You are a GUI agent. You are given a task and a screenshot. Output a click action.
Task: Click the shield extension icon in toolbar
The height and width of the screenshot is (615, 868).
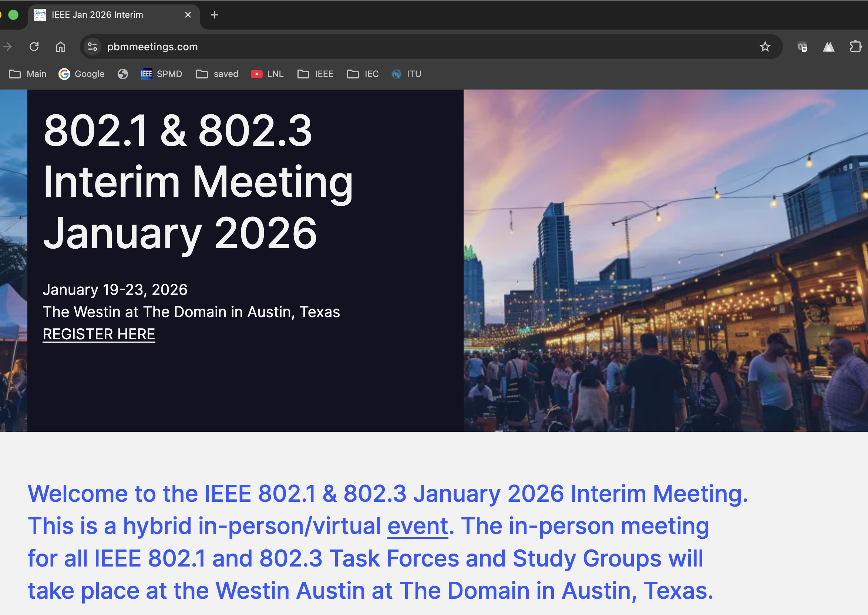[802, 47]
